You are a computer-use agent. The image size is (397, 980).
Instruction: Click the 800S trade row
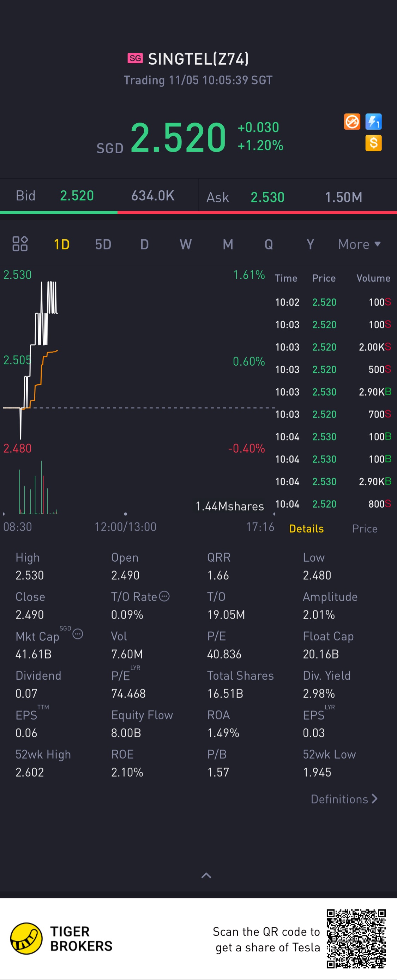pyautogui.click(x=333, y=504)
